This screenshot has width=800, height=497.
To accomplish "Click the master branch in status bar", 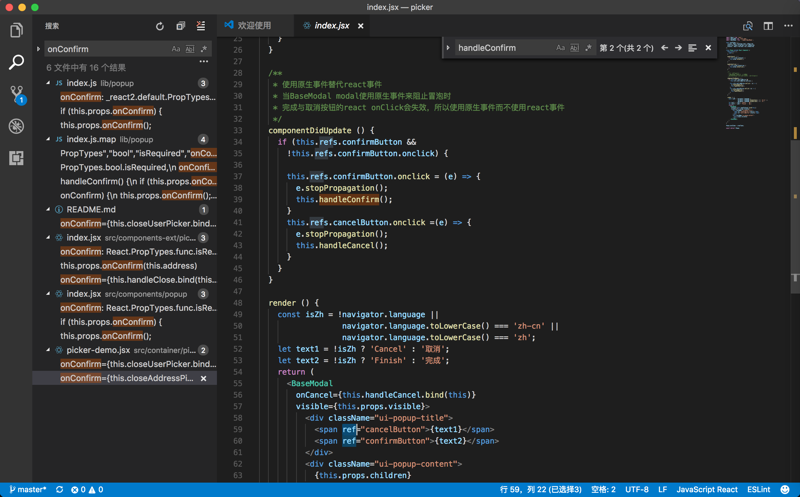I will [x=28, y=490].
